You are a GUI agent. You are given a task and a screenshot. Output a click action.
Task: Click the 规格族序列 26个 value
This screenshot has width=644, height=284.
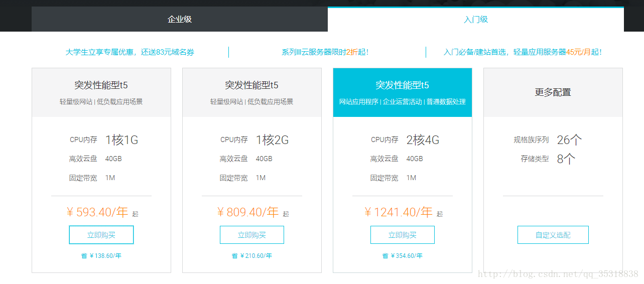click(569, 140)
